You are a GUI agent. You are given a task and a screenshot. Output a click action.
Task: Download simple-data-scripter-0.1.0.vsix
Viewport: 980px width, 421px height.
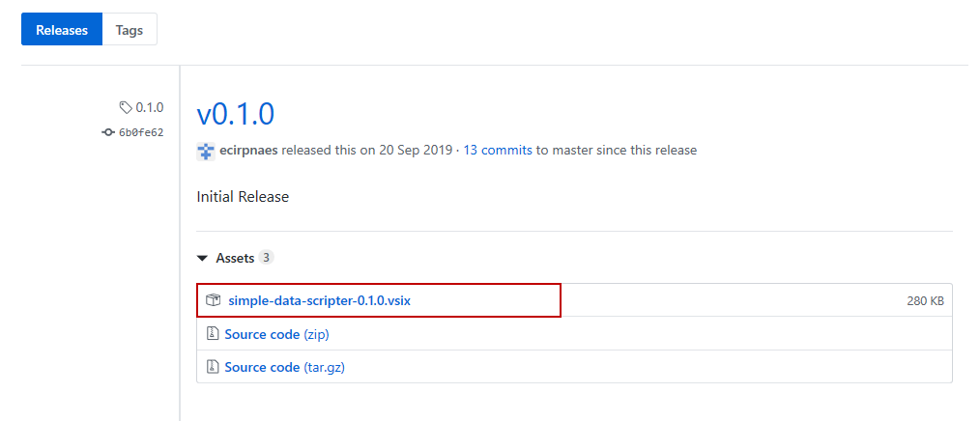[320, 301]
